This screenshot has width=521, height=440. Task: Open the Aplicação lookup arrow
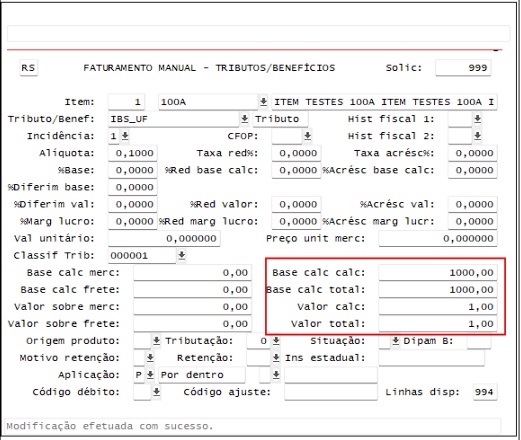[150, 375]
